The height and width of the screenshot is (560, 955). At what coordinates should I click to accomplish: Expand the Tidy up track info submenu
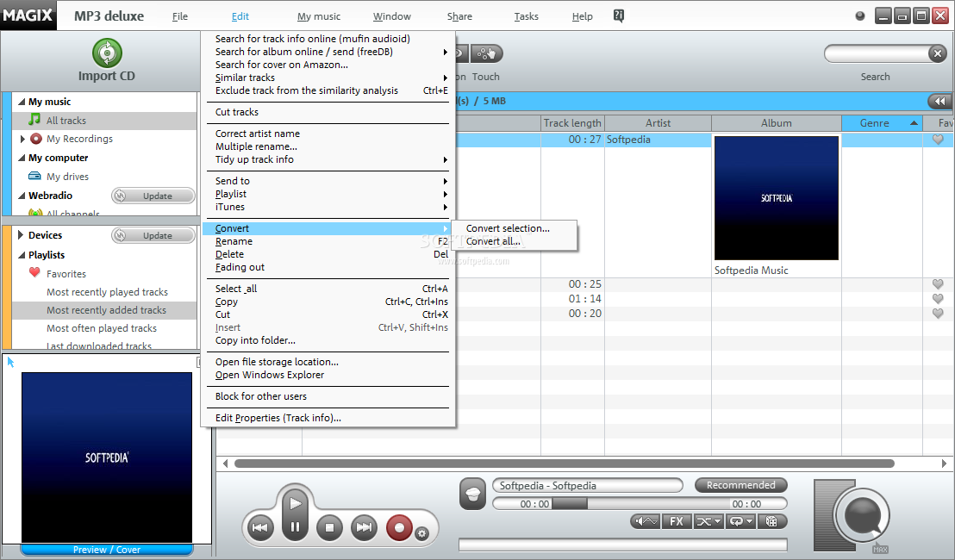click(329, 159)
